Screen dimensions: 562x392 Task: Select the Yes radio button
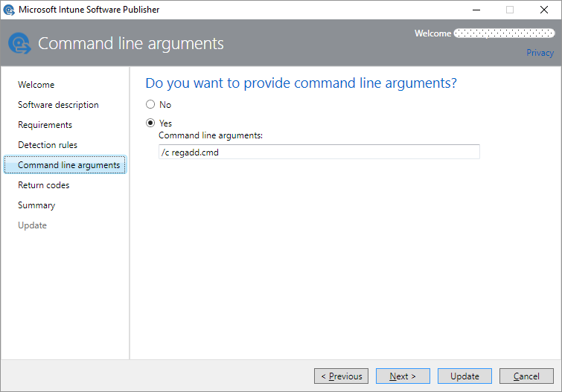point(150,123)
